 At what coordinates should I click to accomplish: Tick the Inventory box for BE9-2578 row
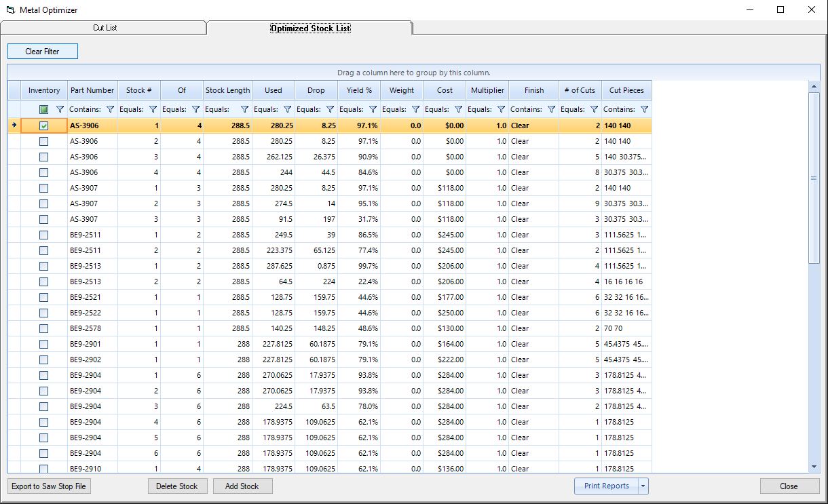point(44,328)
